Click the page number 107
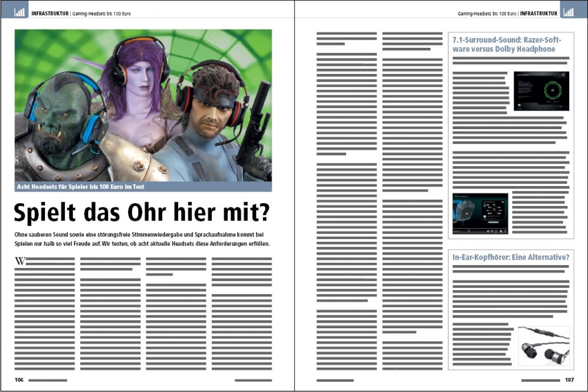 click(569, 380)
